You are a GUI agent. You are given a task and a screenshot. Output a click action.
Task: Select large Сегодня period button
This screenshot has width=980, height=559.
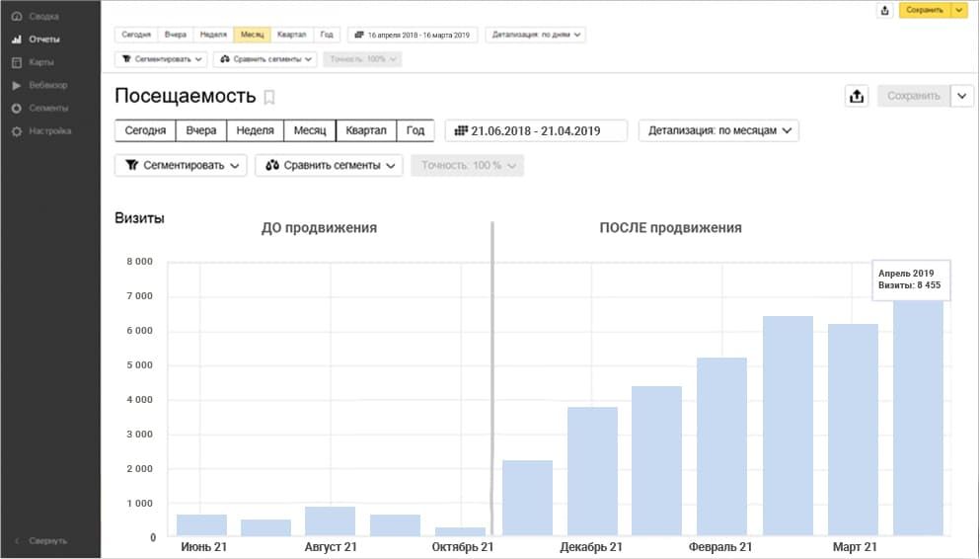[145, 130]
